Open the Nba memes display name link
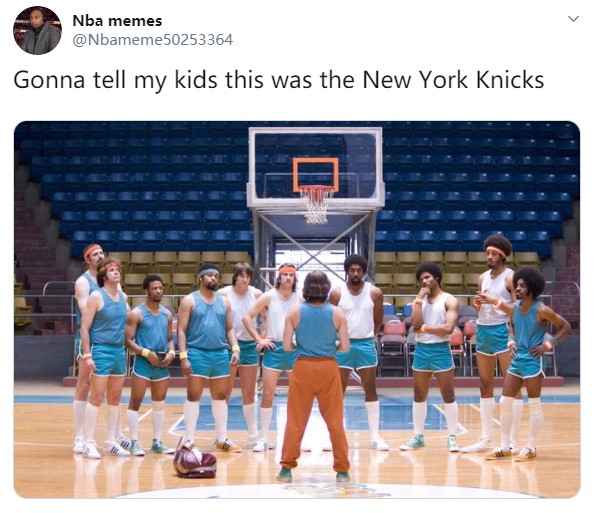This screenshot has width=595, height=513. (117, 20)
